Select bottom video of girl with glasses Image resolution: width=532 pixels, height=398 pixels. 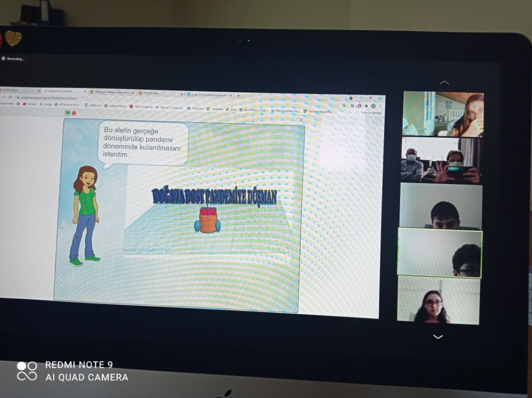[x=438, y=300]
